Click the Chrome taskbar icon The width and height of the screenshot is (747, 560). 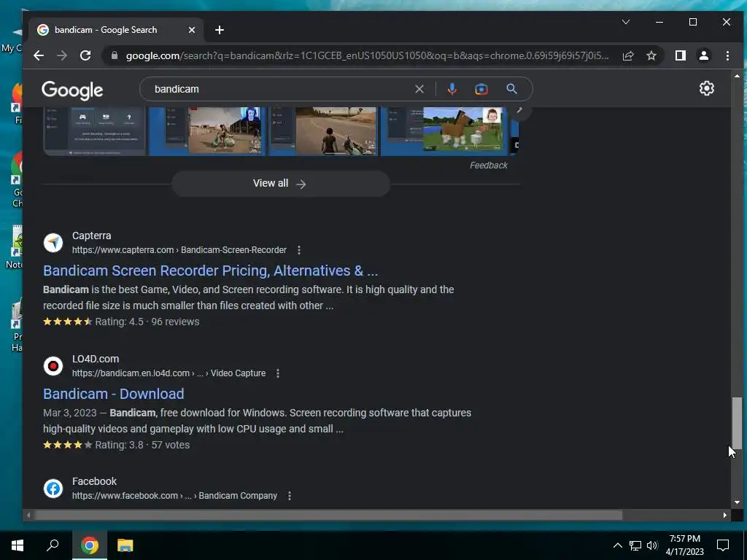[x=89, y=545]
